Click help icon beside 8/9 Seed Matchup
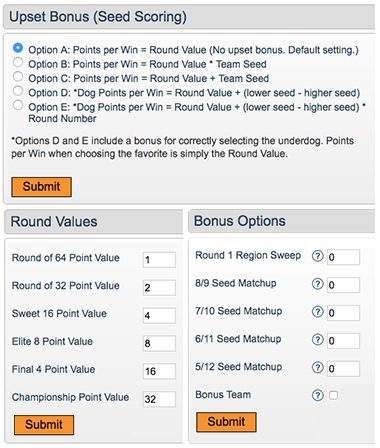Viewport: 380px width, 448px height. tap(317, 284)
